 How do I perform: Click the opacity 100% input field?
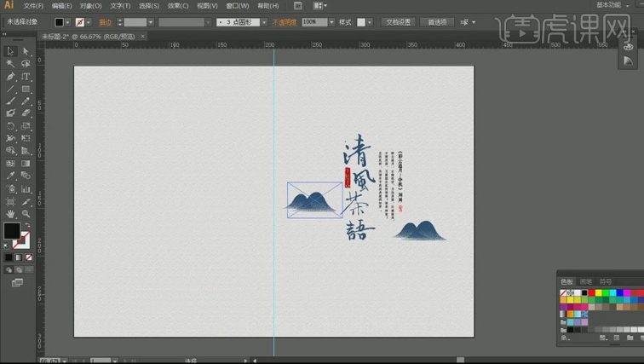point(313,22)
